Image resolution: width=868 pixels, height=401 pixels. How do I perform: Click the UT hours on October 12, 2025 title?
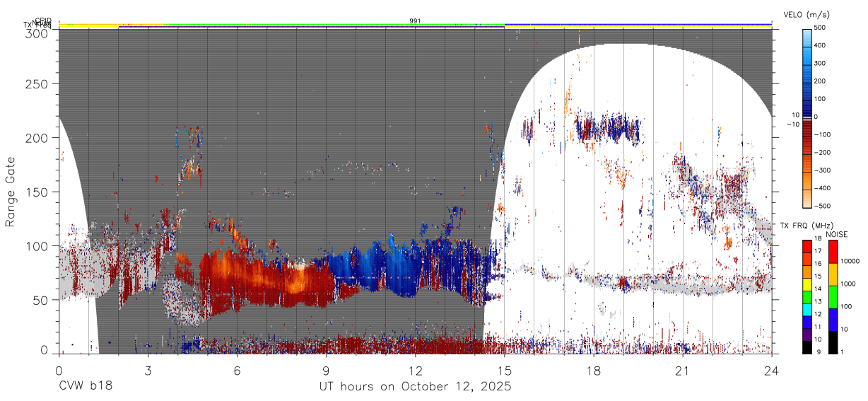point(416,387)
